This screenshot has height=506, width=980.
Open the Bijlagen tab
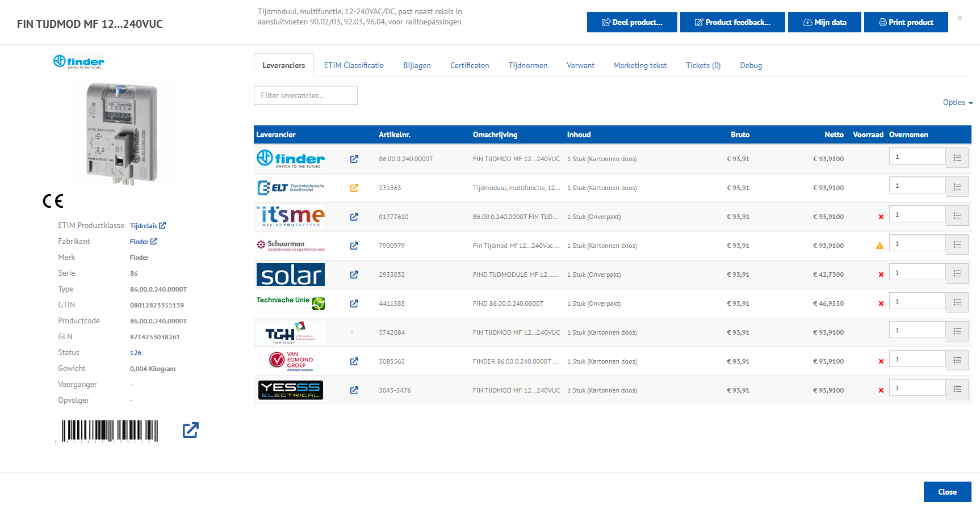click(x=417, y=66)
